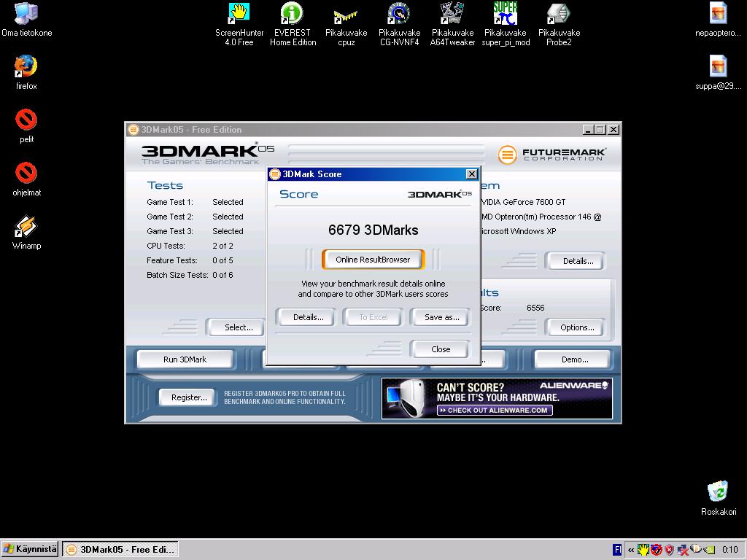Viewport: 747px width, 560px height.
Task: Click the FI language indicator in taskbar
Action: pyautogui.click(x=617, y=550)
